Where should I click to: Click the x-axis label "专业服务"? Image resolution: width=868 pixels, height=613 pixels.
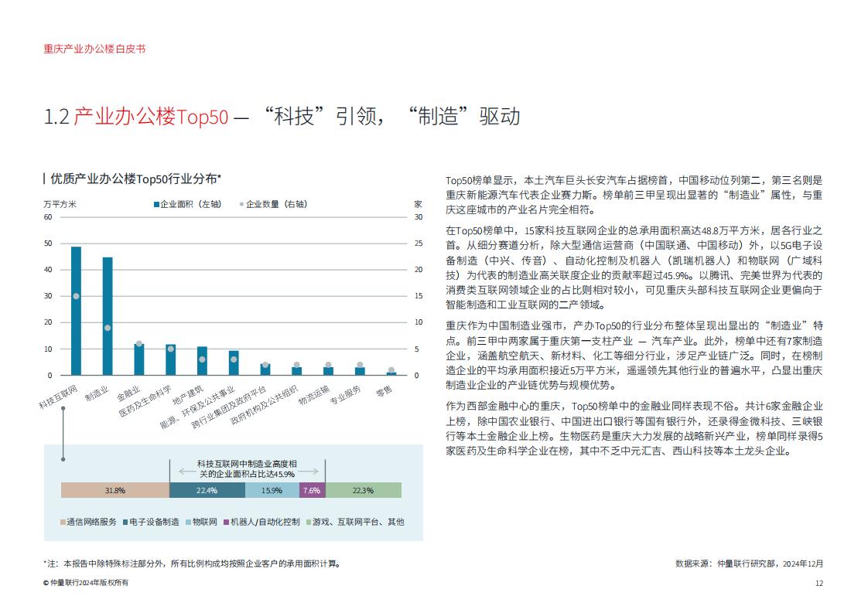pos(346,395)
